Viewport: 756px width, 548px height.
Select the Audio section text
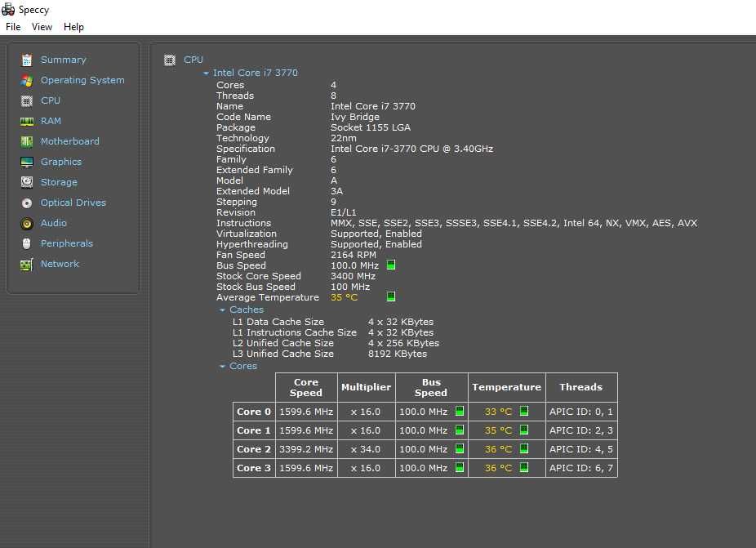[x=54, y=223]
